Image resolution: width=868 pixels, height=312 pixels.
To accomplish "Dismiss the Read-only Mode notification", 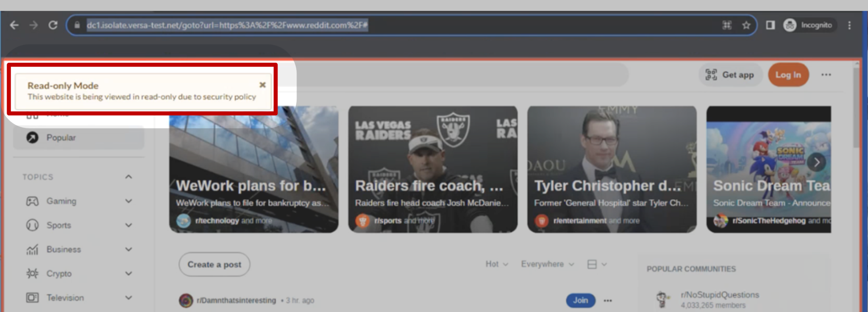I will coord(262,85).
